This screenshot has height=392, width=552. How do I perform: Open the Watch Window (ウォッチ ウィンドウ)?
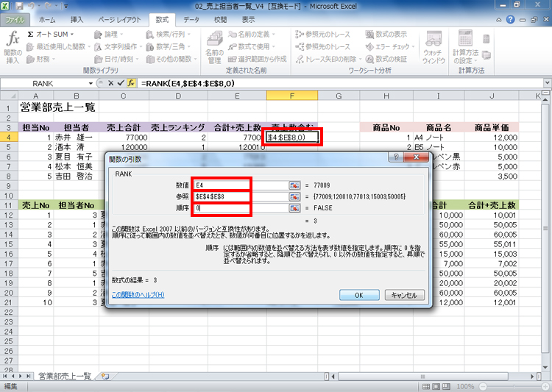[434, 47]
